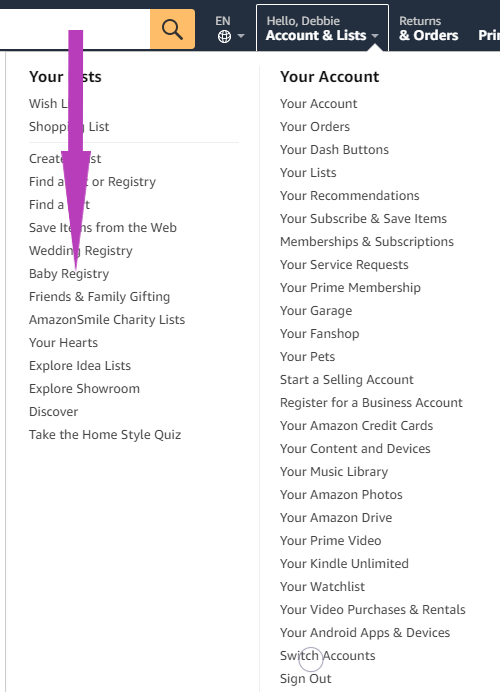Open Your Orders in account menu
This screenshot has height=692, width=500.
click(x=315, y=127)
